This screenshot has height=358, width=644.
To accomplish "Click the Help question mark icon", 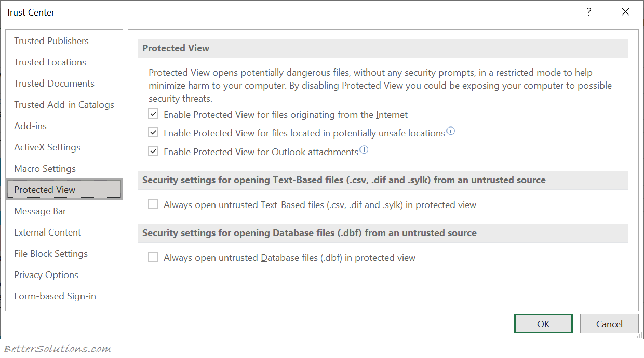I will [x=589, y=12].
